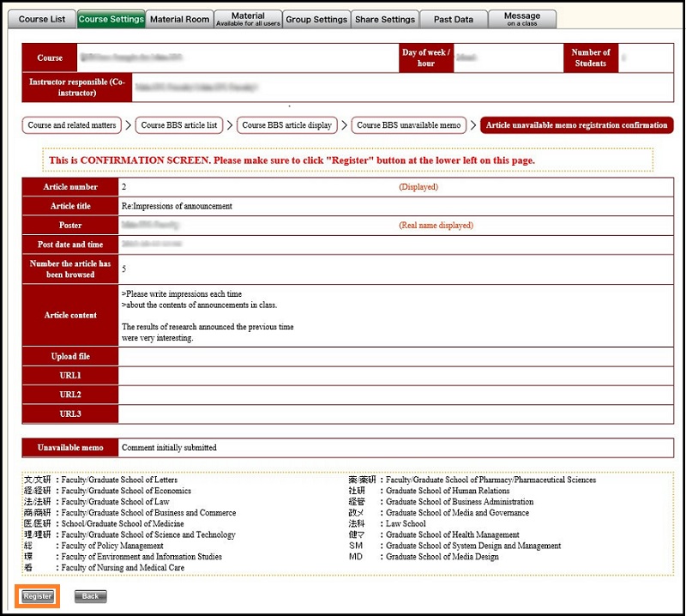
Task: Open Material Available for all users tab
Action: pos(248,19)
